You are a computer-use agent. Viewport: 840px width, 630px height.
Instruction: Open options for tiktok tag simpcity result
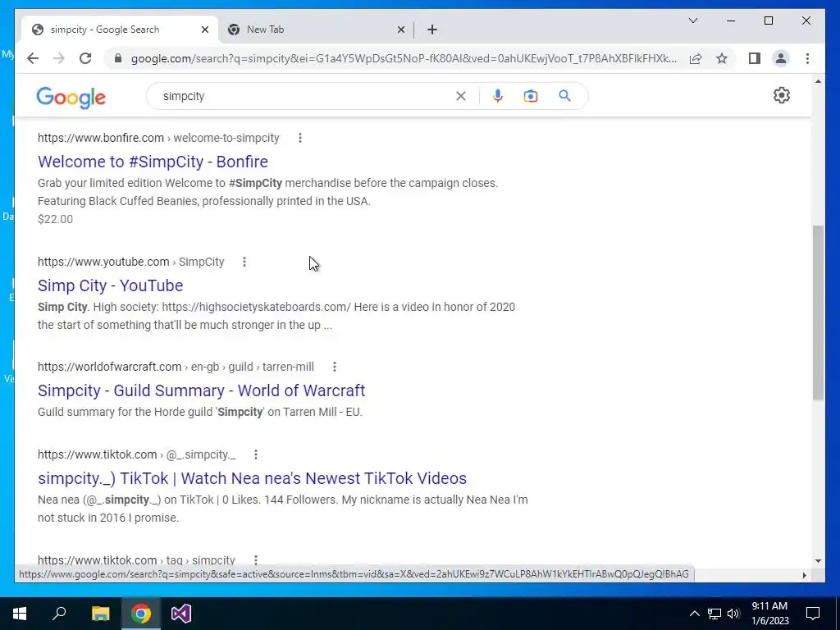(x=256, y=559)
